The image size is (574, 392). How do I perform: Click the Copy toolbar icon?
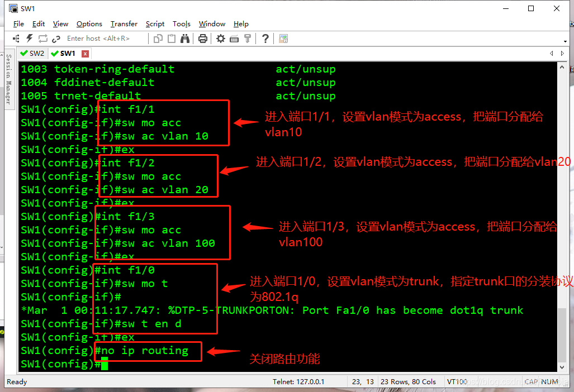[158, 39]
